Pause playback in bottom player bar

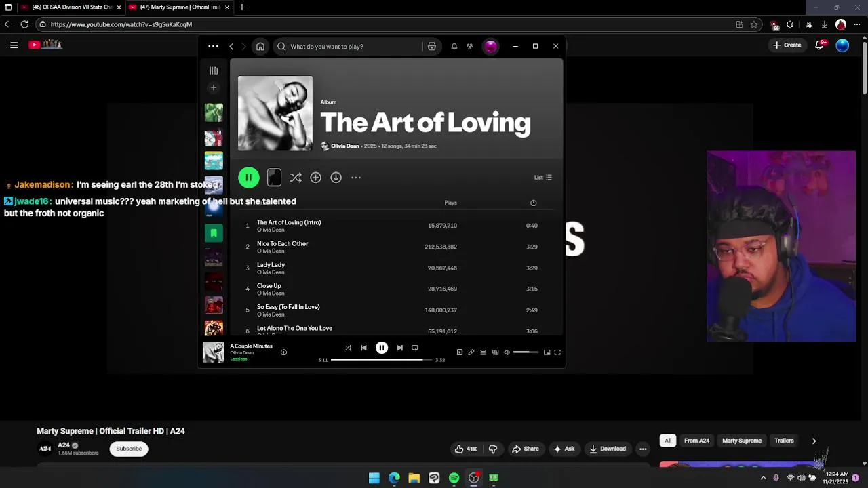point(382,348)
